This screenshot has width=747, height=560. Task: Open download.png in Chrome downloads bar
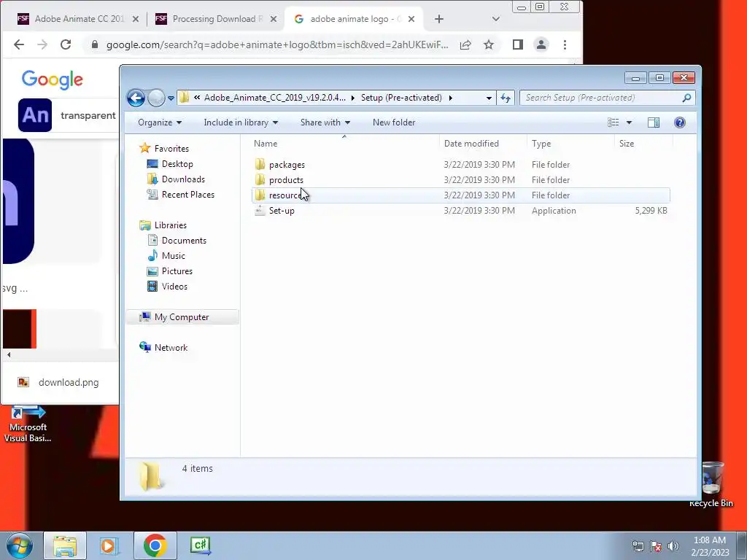pos(68,382)
